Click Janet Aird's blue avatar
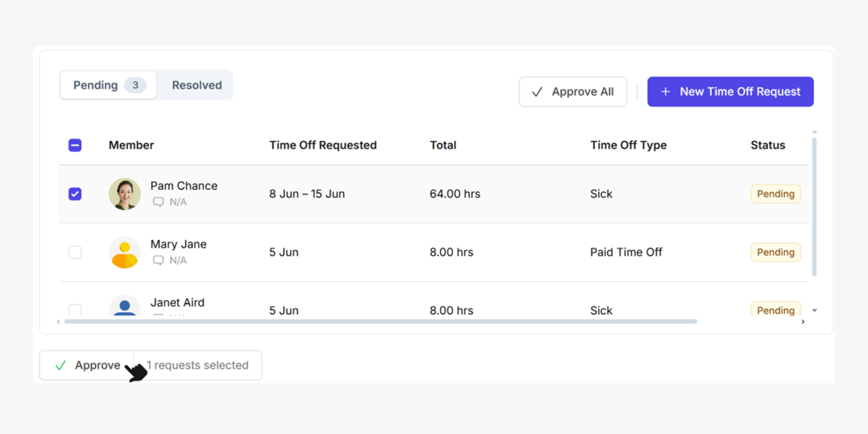 click(x=125, y=306)
